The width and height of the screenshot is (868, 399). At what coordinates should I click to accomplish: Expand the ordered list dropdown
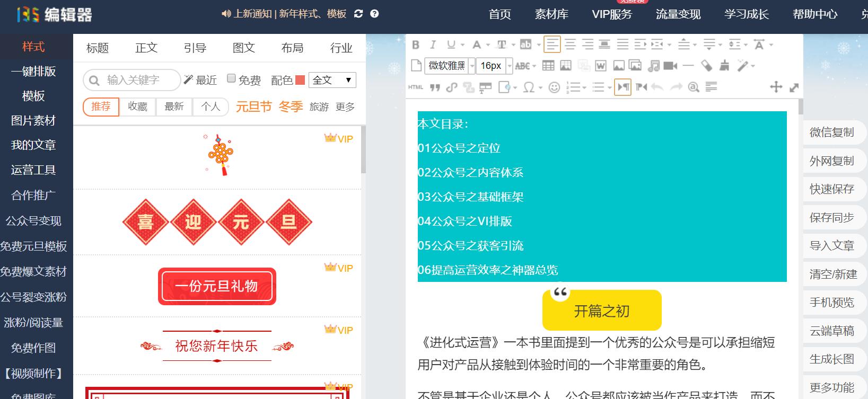pos(584,87)
